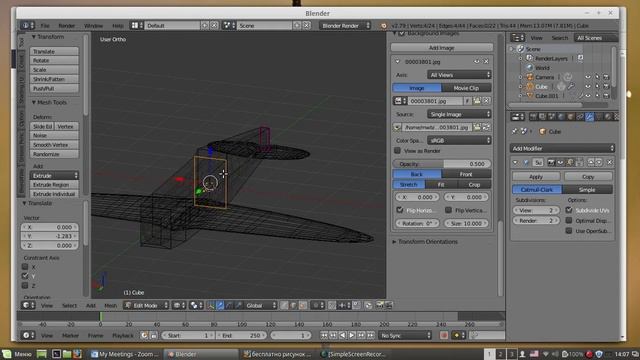Open the Blender Render engine dropdown

coord(345,25)
